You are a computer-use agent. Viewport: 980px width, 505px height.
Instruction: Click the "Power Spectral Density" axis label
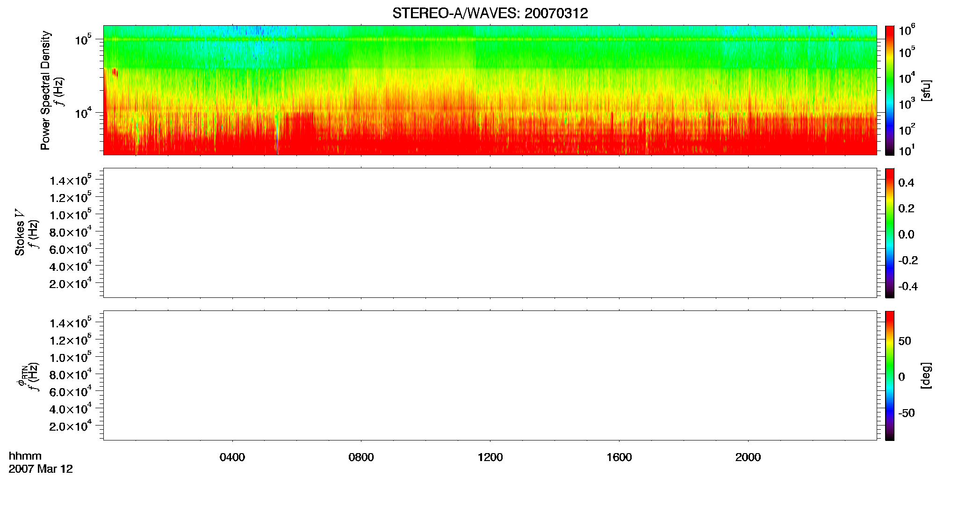[x=45, y=90]
